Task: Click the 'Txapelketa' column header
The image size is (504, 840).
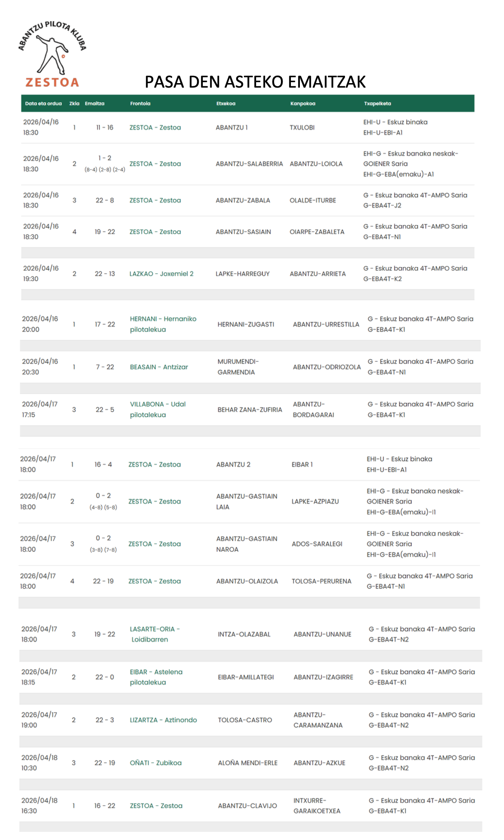Action: click(x=377, y=103)
